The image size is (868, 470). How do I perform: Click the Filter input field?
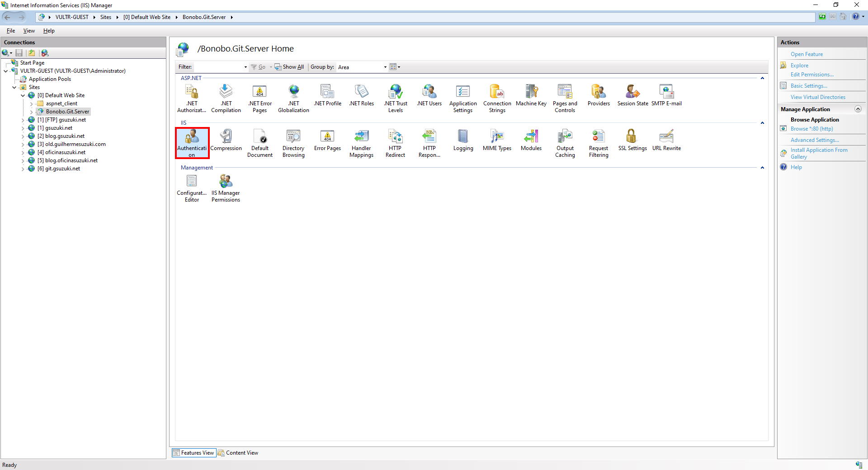[219, 67]
